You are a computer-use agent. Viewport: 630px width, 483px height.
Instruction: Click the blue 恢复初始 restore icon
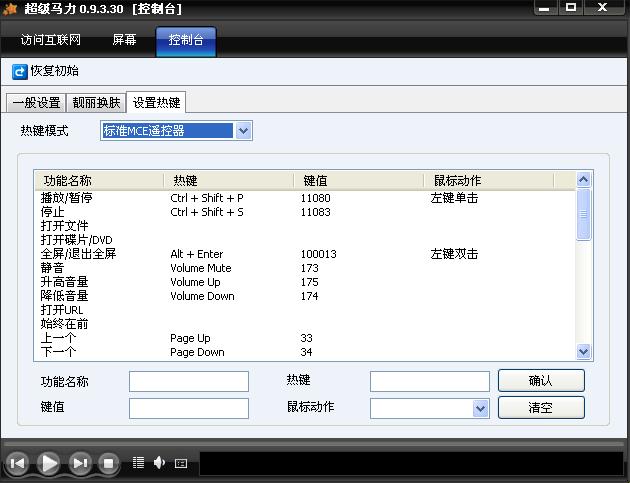tap(20, 72)
